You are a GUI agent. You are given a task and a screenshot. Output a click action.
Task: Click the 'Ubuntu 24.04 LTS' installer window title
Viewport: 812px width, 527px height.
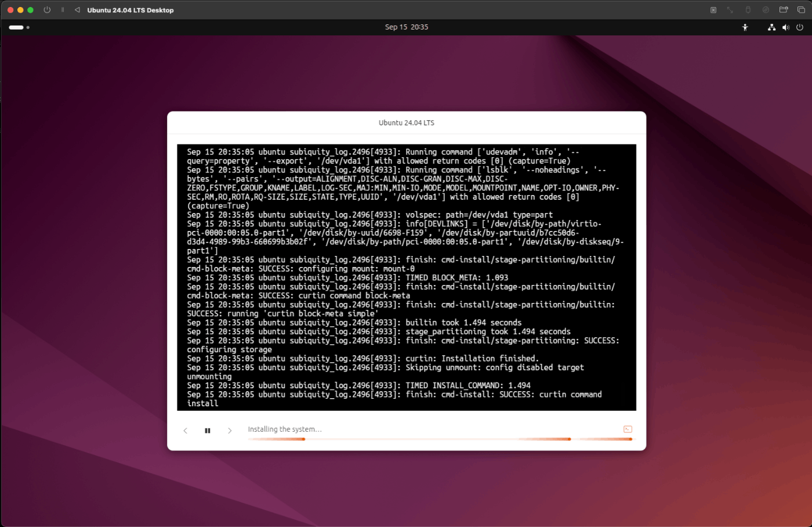407,123
